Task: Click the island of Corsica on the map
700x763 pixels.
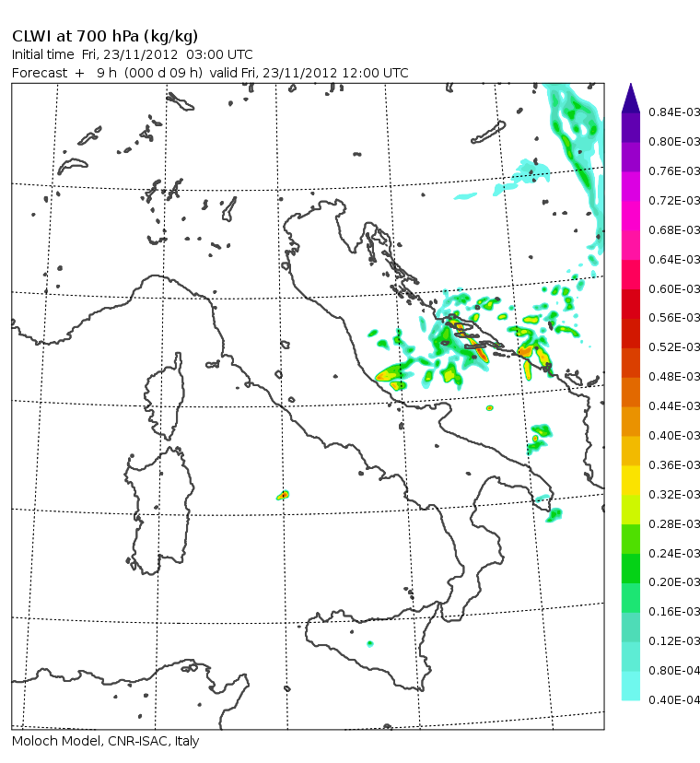Action: pos(166,396)
